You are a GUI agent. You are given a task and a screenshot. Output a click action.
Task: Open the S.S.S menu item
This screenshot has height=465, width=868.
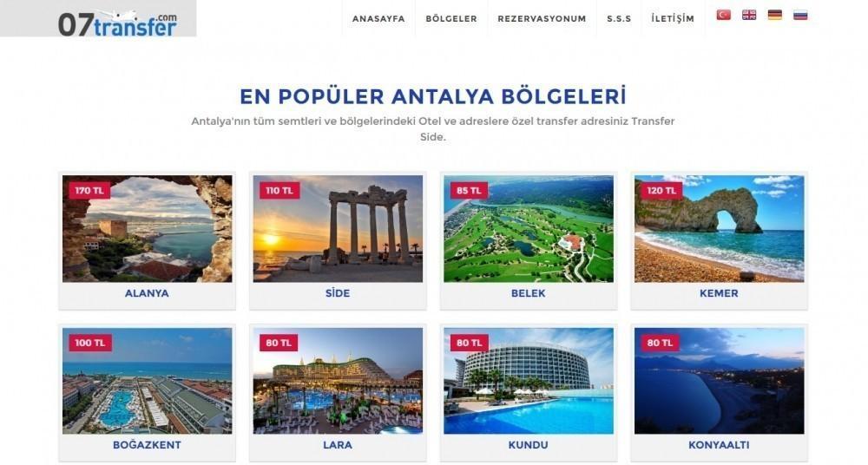(x=619, y=19)
